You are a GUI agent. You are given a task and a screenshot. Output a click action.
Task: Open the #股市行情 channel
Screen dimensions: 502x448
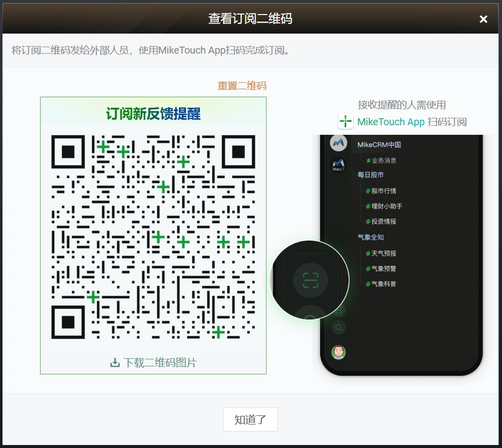[381, 191]
